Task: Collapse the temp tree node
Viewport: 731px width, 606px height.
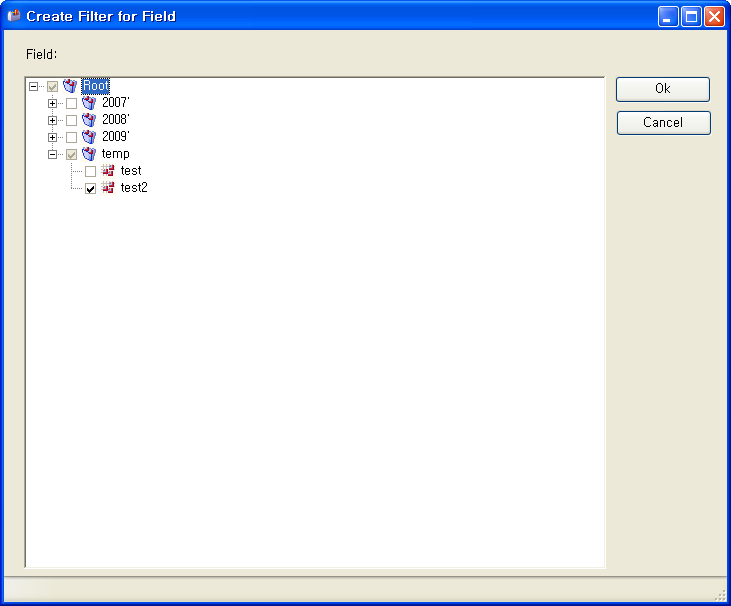Action: pyautogui.click(x=52, y=154)
